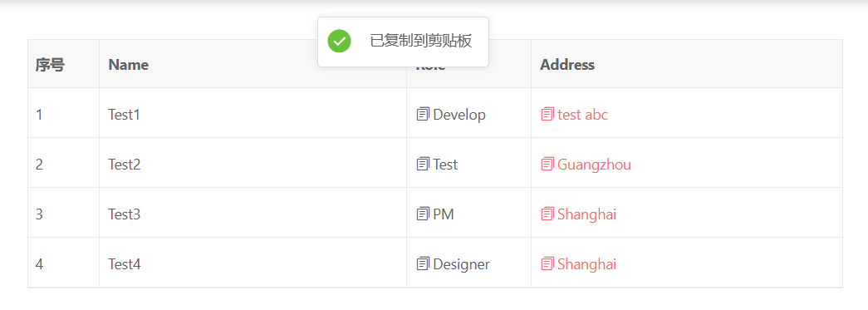The height and width of the screenshot is (310, 868).
Task: Copy address test abc using red copy icon
Action: click(547, 115)
